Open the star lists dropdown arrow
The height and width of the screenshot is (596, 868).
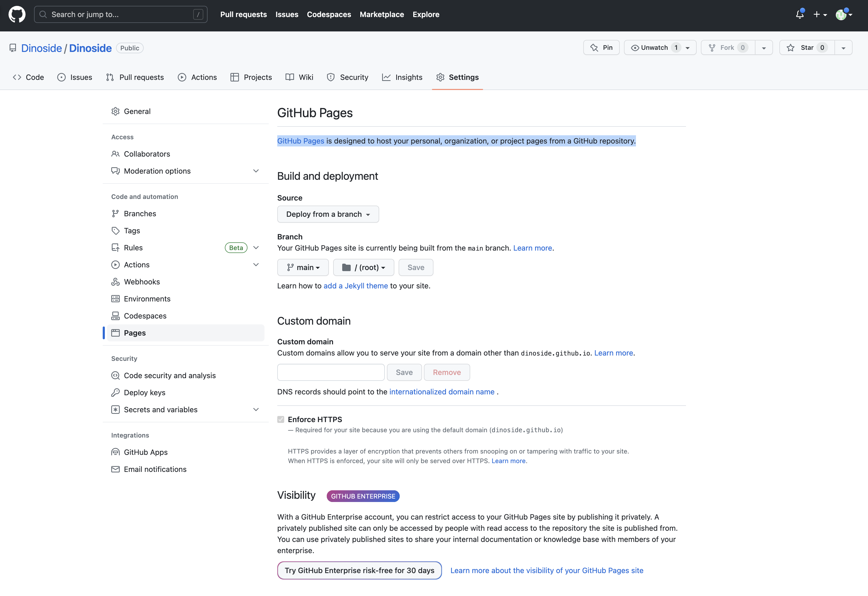[x=843, y=47]
